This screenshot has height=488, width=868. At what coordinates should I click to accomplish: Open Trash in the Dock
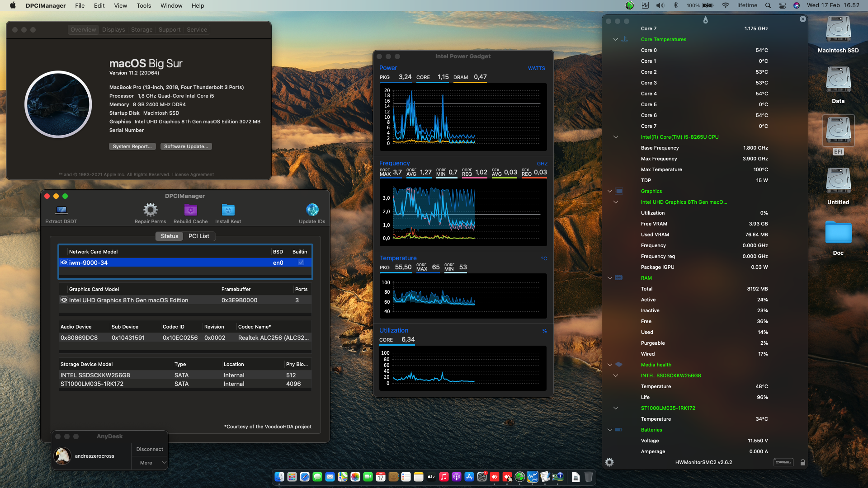pos(589,477)
